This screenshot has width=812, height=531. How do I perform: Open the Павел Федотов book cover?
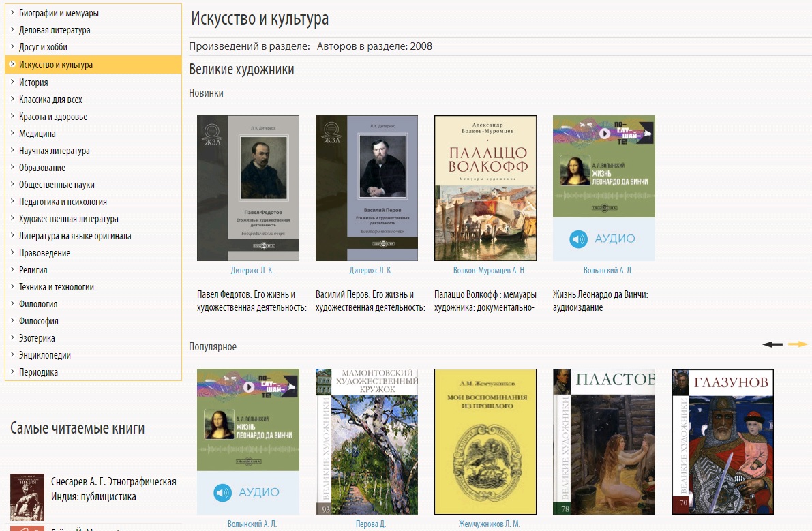pos(248,188)
